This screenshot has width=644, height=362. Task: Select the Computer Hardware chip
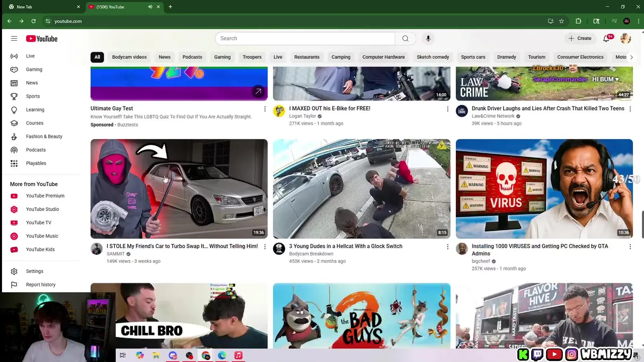click(x=383, y=57)
